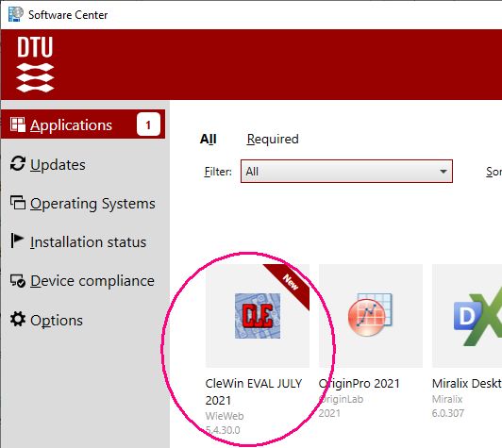
Task: Click the Miralix Desktop DX icon
Action: [477, 317]
